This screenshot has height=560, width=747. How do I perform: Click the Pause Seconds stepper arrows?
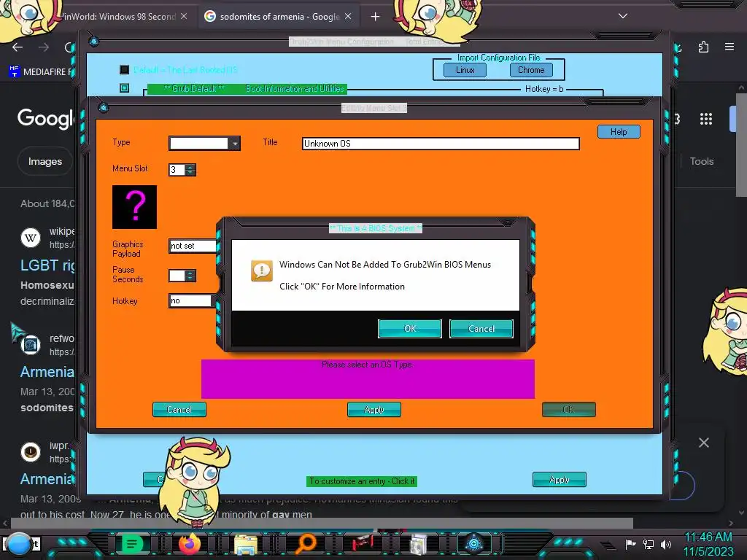coord(190,276)
